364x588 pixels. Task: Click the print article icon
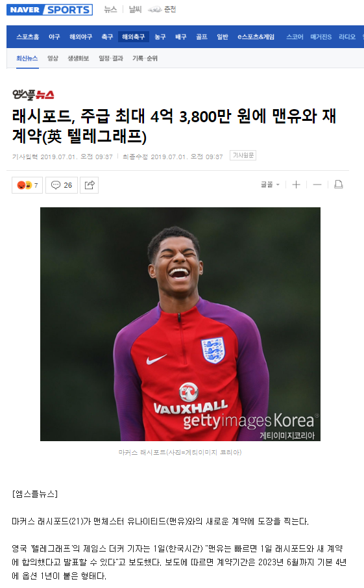[x=339, y=185]
